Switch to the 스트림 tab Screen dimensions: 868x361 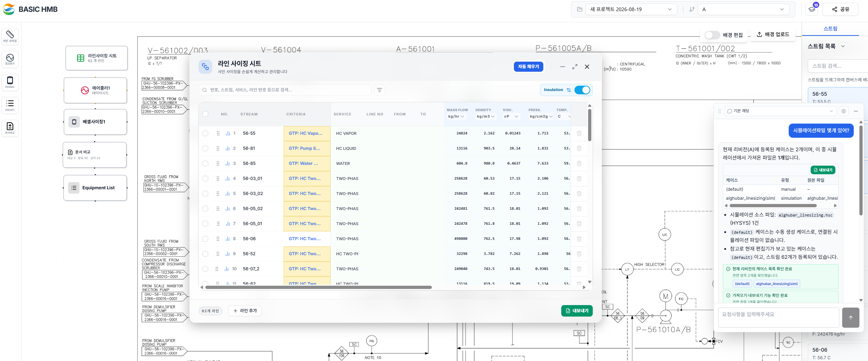(830, 29)
